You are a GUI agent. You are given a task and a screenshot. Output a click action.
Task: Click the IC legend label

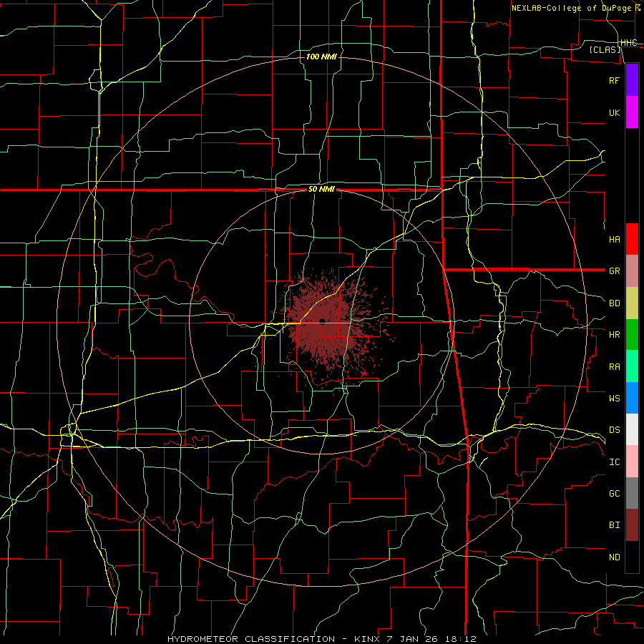(614, 462)
